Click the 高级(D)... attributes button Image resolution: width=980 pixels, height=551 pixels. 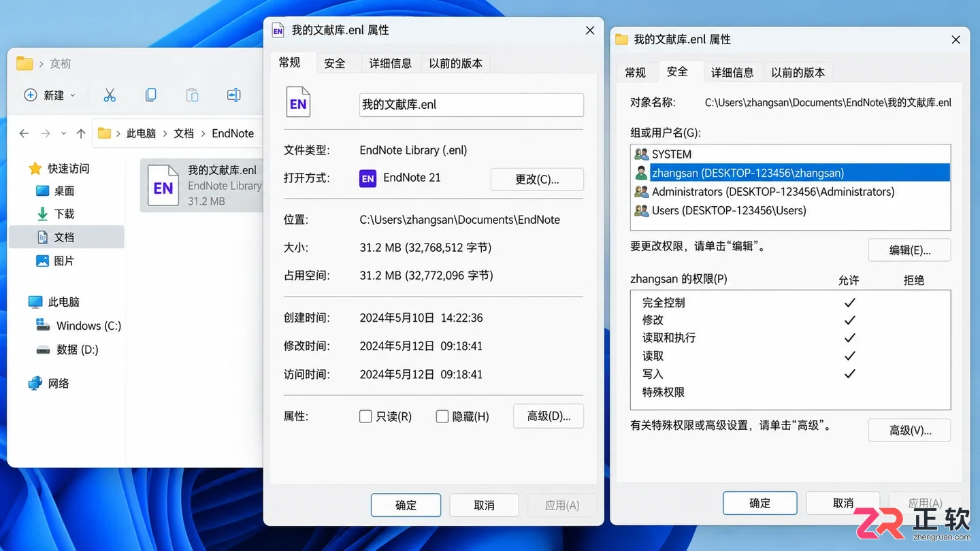pyautogui.click(x=549, y=416)
